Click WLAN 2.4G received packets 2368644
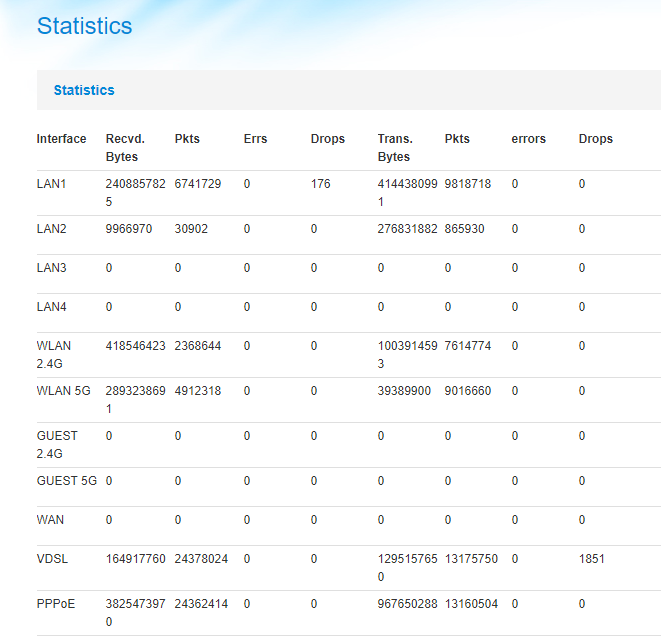 [x=198, y=346]
